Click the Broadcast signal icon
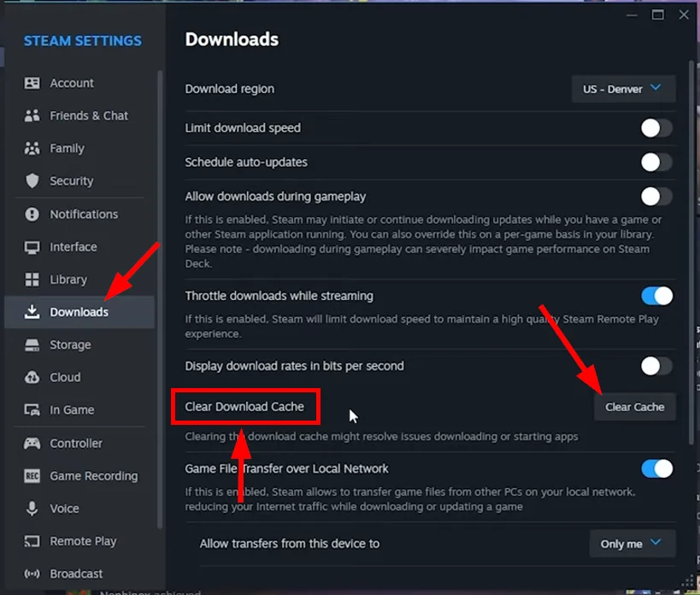 [x=32, y=574]
